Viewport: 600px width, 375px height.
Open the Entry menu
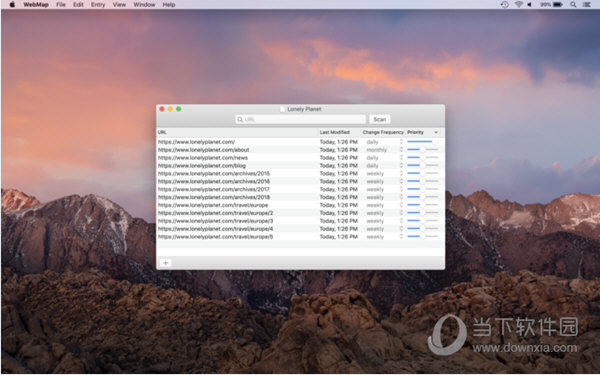98,5
